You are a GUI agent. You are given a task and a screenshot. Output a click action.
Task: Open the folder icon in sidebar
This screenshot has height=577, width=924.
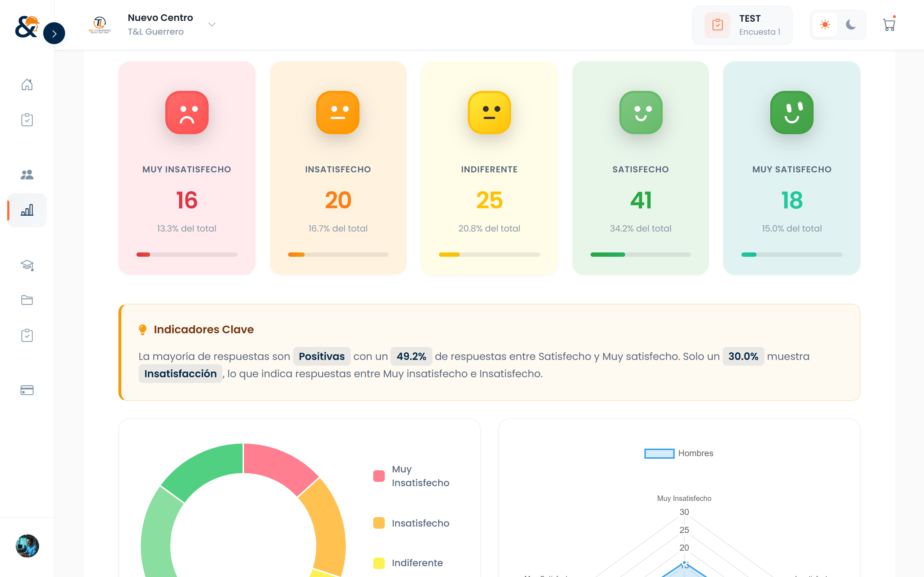click(27, 300)
